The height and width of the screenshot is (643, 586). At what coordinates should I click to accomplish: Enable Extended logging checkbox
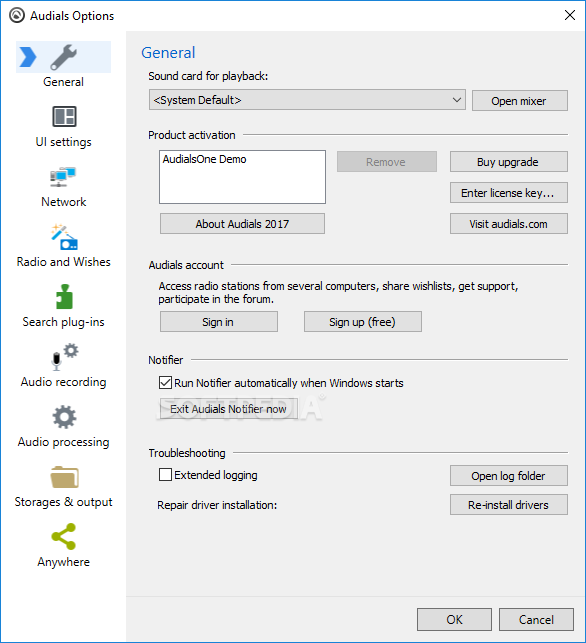click(165, 475)
